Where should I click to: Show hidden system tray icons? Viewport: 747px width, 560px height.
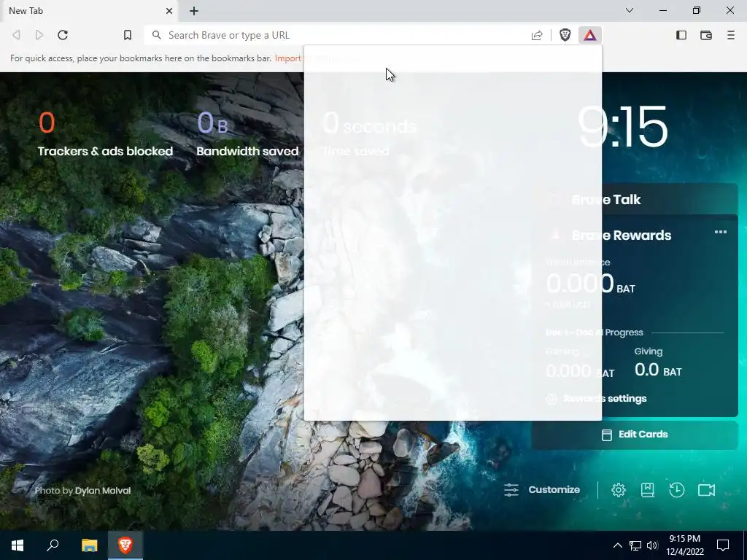click(617, 545)
